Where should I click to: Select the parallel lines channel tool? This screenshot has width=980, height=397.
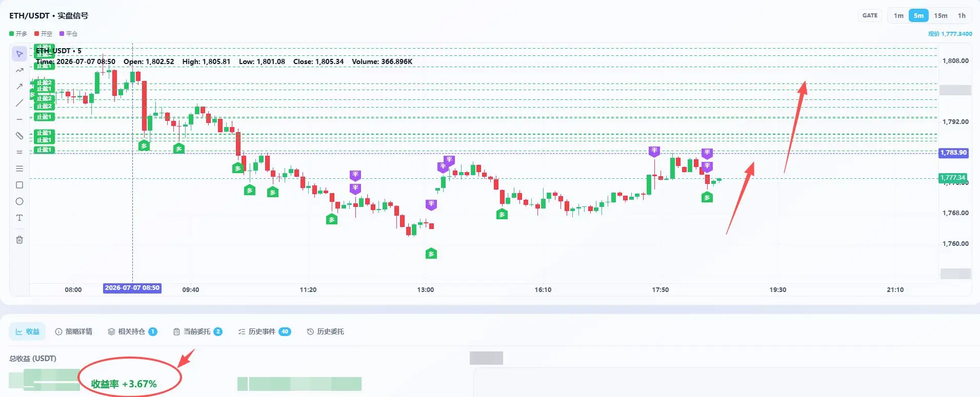point(19,152)
